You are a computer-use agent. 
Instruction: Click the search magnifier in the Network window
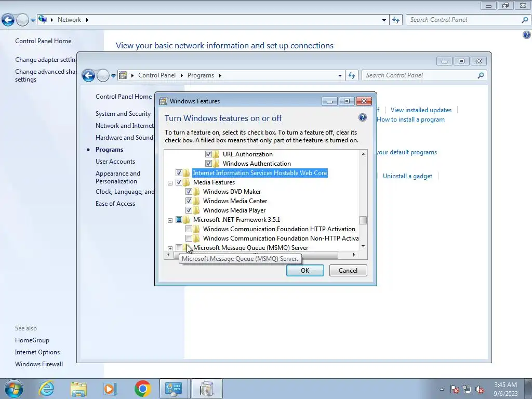click(525, 20)
